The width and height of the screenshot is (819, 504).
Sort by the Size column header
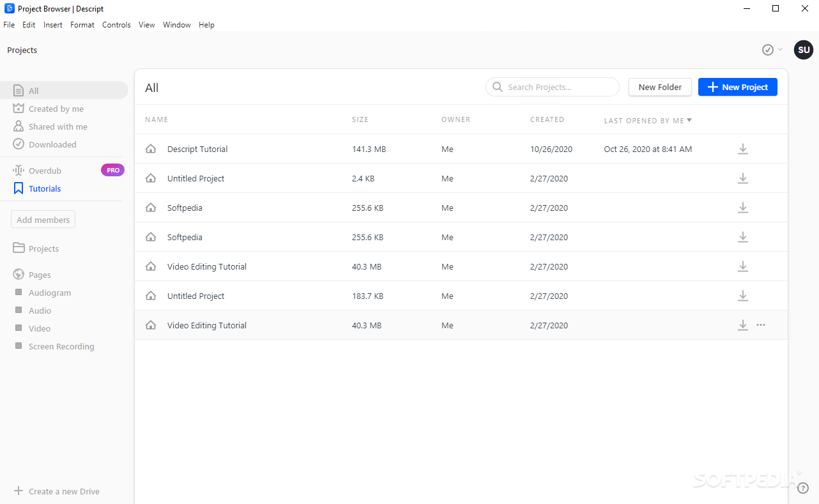click(360, 119)
